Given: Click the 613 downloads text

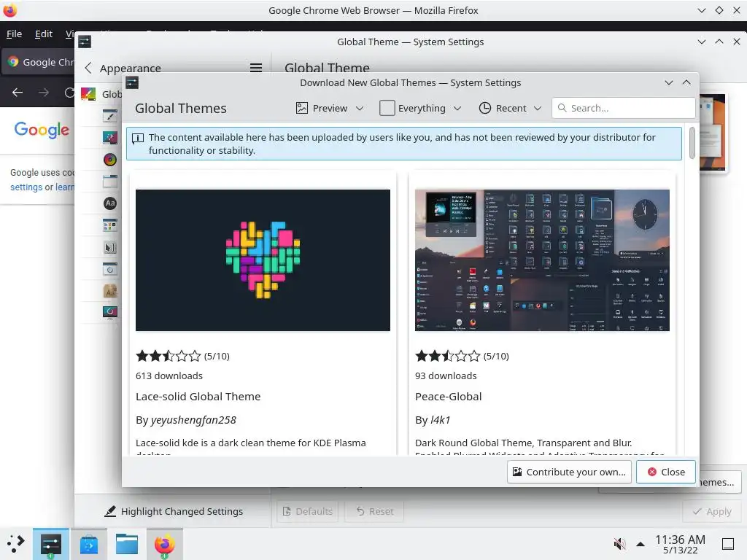Looking at the screenshot, I should (169, 376).
